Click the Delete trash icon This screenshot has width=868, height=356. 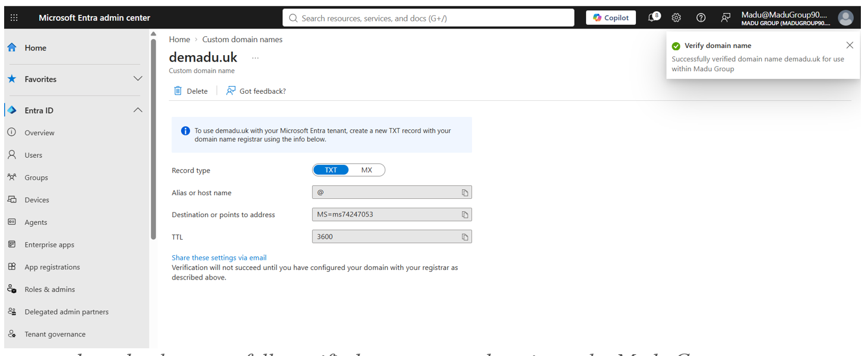point(178,91)
